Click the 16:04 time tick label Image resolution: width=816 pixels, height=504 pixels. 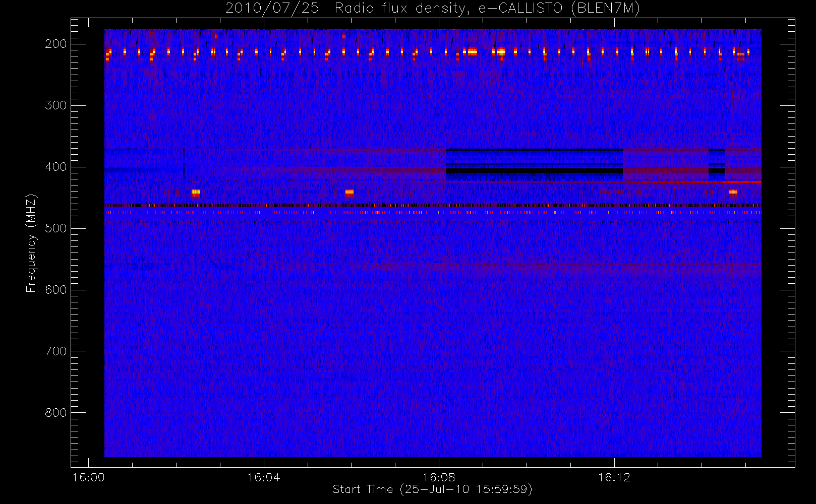tap(264, 477)
